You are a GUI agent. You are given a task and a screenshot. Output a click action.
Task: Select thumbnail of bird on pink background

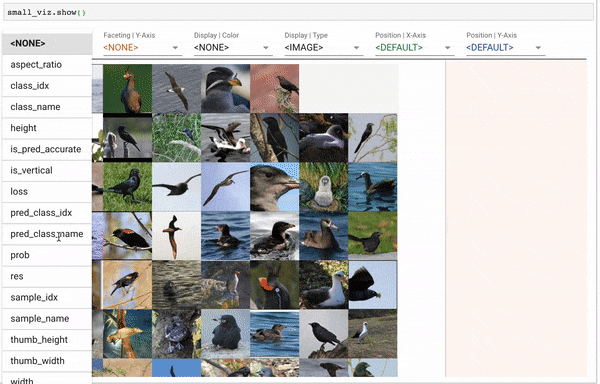coord(274,89)
